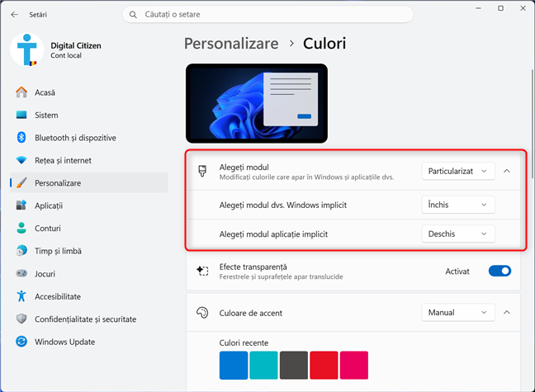535x392 pixels.
Task: Open Conturi settings page
Action: click(89, 229)
